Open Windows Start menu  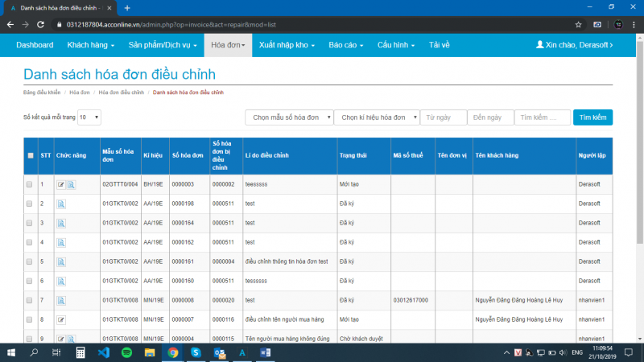(11, 352)
